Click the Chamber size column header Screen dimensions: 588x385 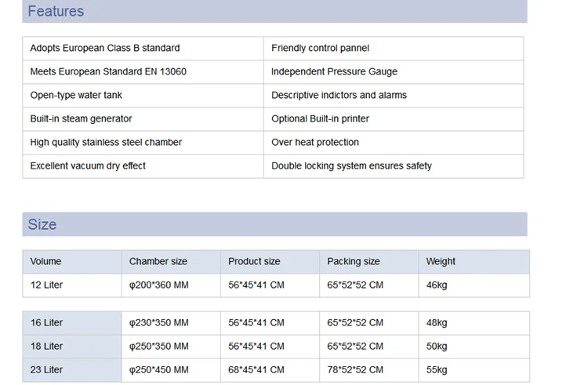click(x=158, y=262)
